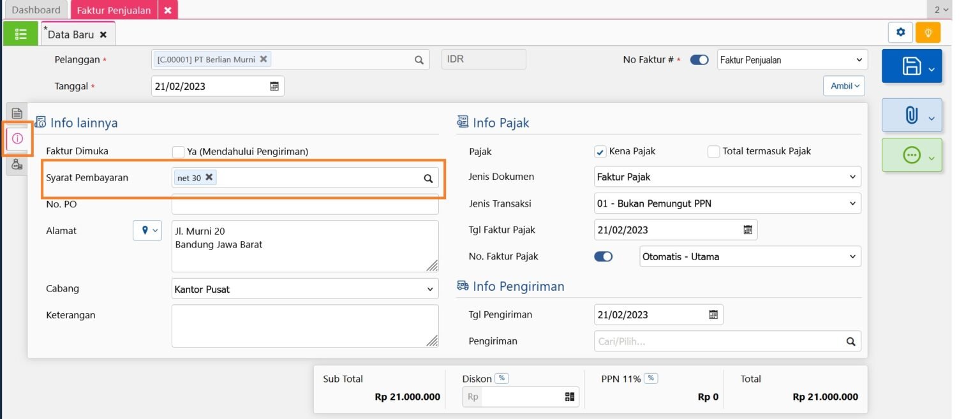The image size is (980, 419).
Task: Click the Ambil button
Action: [x=844, y=86]
